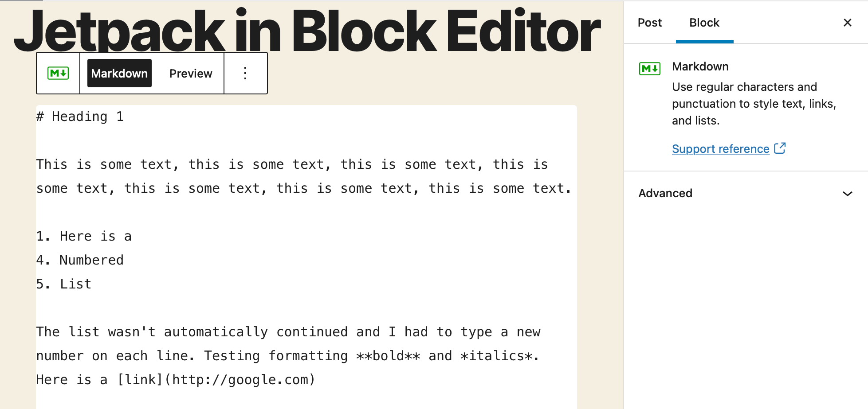Click the Jetpack in Block Editor title

(x=307, y=30)
